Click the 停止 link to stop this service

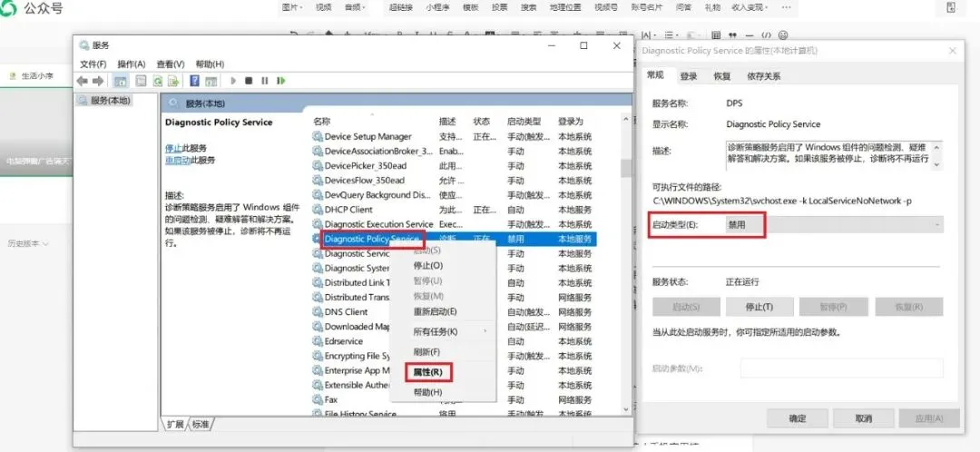(x=173, y=148)
